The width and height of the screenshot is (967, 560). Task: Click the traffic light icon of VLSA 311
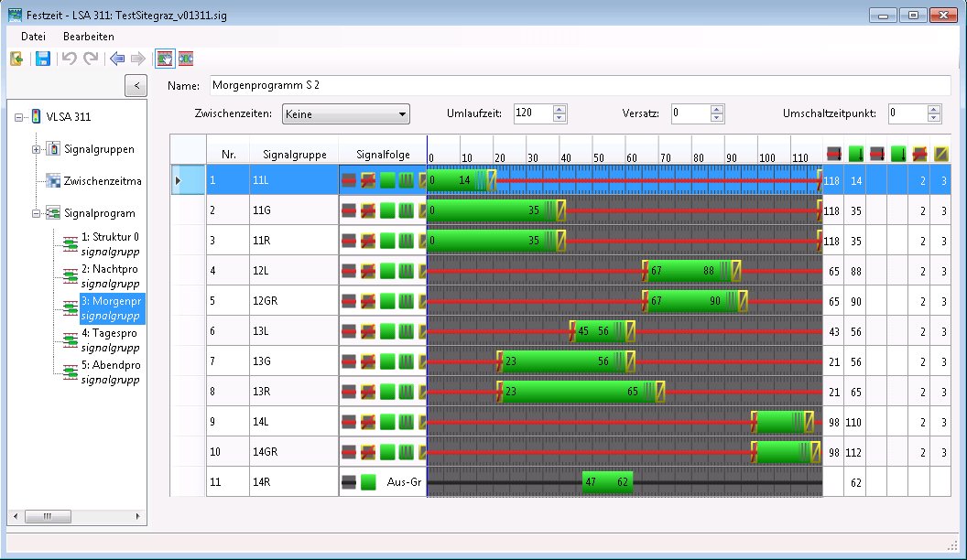(37, 117)
